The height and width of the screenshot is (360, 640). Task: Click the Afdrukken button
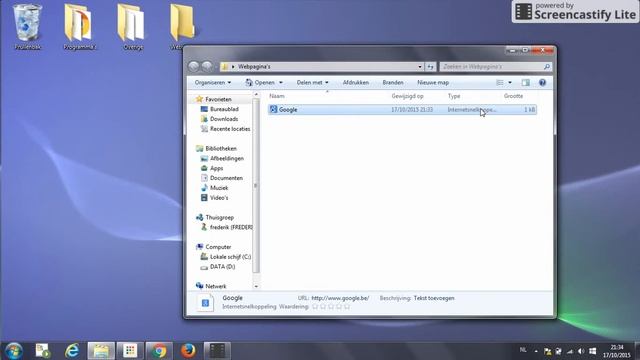click(356, 82)
